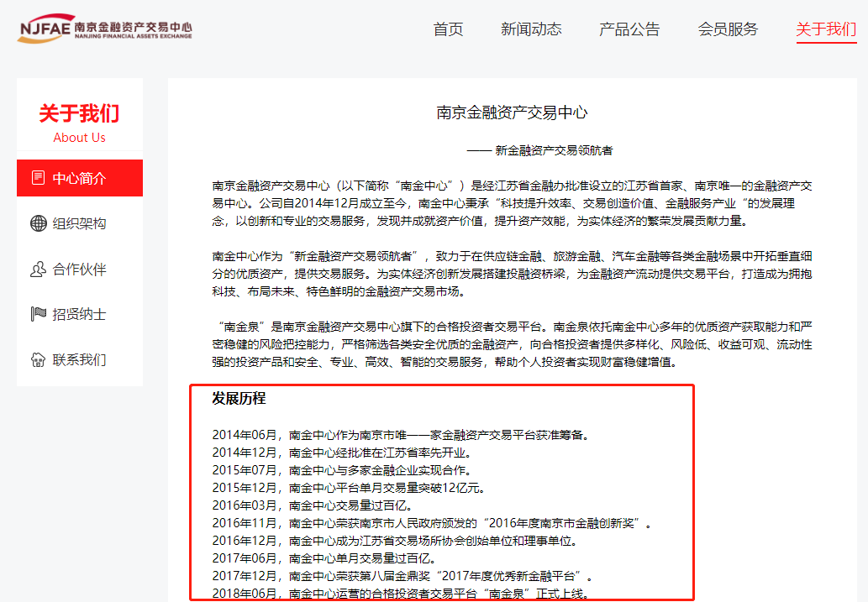Click the 2016年11月 timeline entry
The height and width of the screenshot is (602, 868).
[433, 523]
